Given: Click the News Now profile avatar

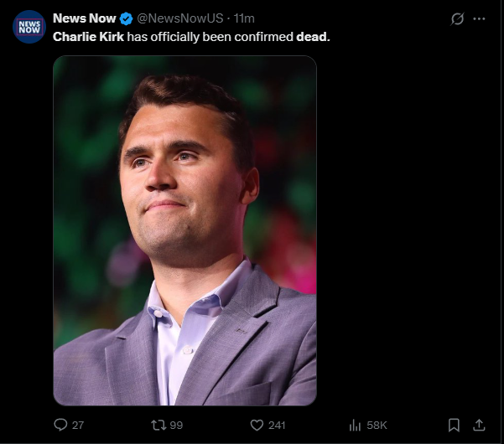Looking at the screenshot, I should point(29,27).
